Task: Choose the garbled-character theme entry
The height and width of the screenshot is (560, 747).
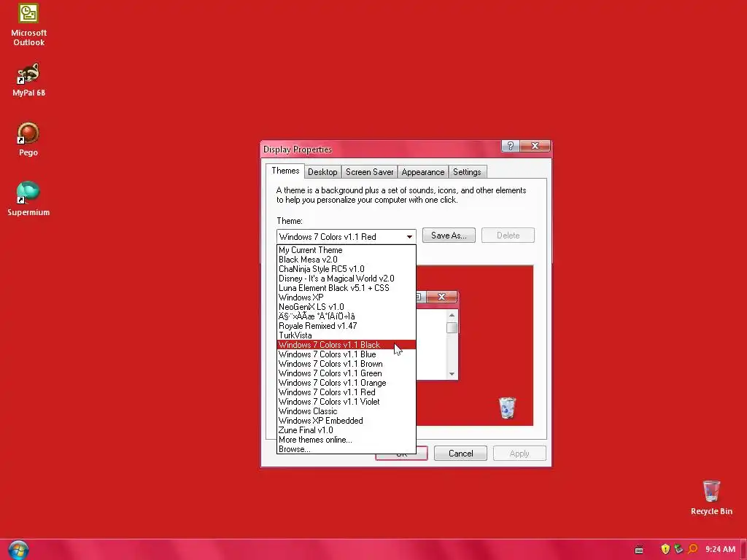Action: click(x=347, y=316)
